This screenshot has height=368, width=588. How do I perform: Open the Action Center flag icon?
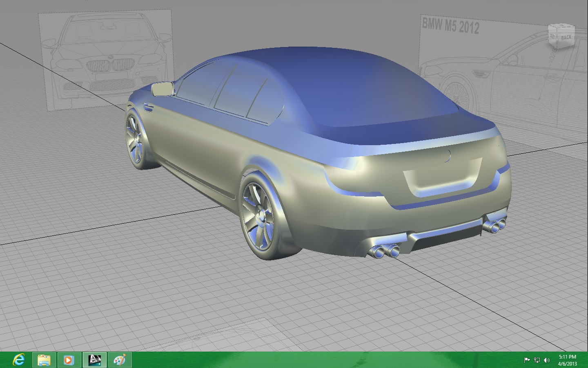pyautogui.click(x=527, y=360)
